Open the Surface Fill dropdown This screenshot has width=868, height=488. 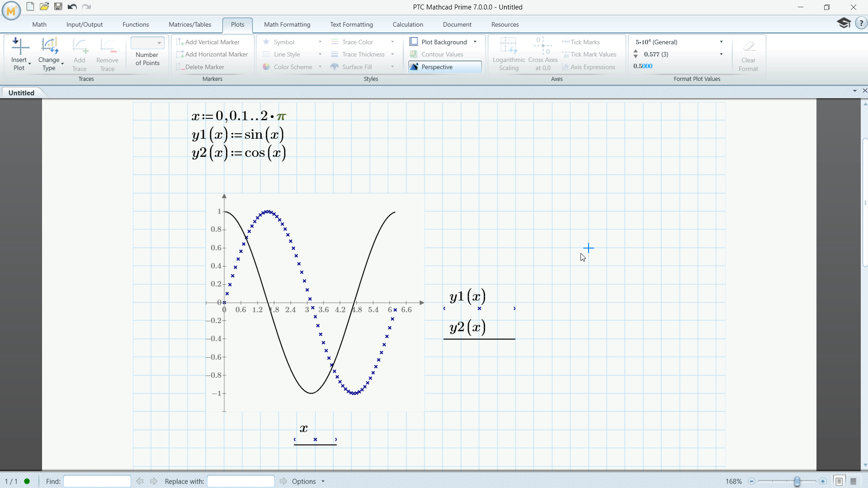tap(392, 67)
